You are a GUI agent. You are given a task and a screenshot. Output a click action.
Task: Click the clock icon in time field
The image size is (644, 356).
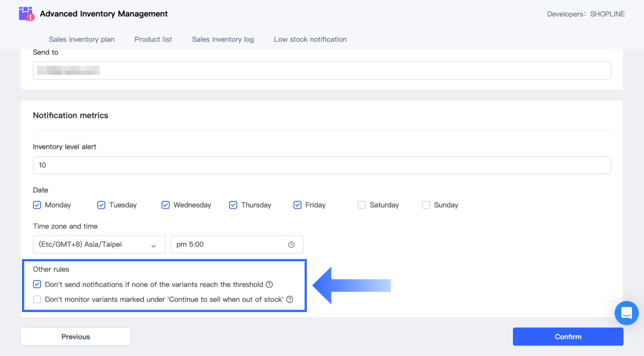291,245
